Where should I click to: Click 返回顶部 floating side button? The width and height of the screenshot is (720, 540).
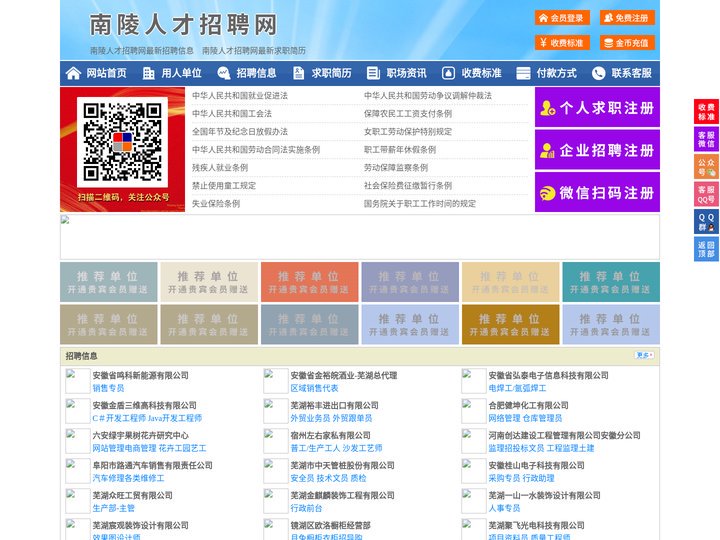706,249
